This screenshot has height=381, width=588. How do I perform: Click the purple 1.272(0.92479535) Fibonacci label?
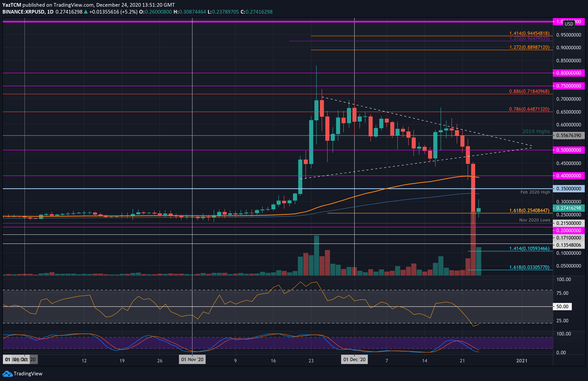(x=529, y=38)
